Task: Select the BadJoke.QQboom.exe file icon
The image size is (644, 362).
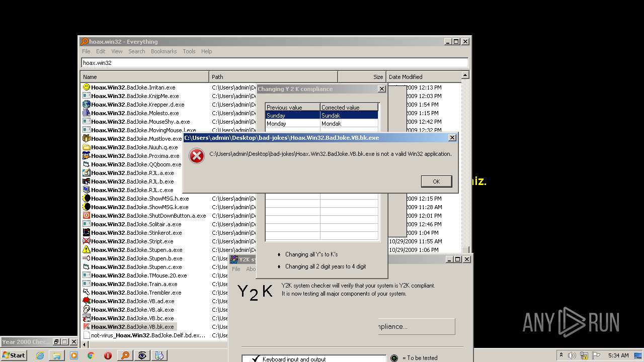Action: pos(87,164)
